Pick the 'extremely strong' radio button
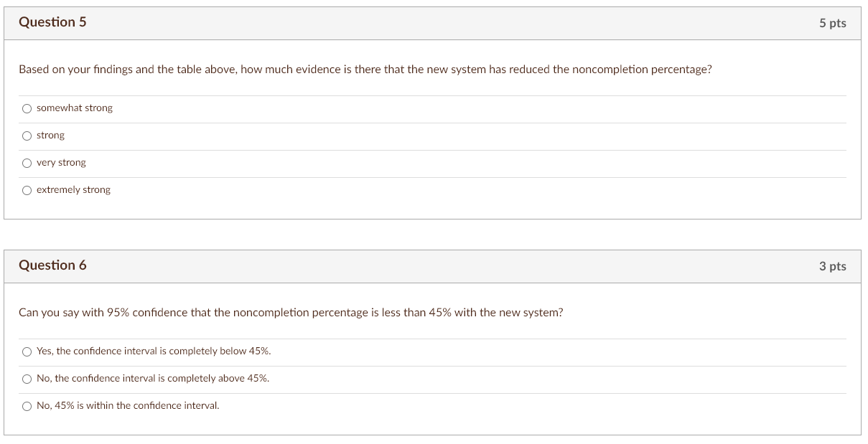Viewport: 868px width, 444px height. [27, 190]
